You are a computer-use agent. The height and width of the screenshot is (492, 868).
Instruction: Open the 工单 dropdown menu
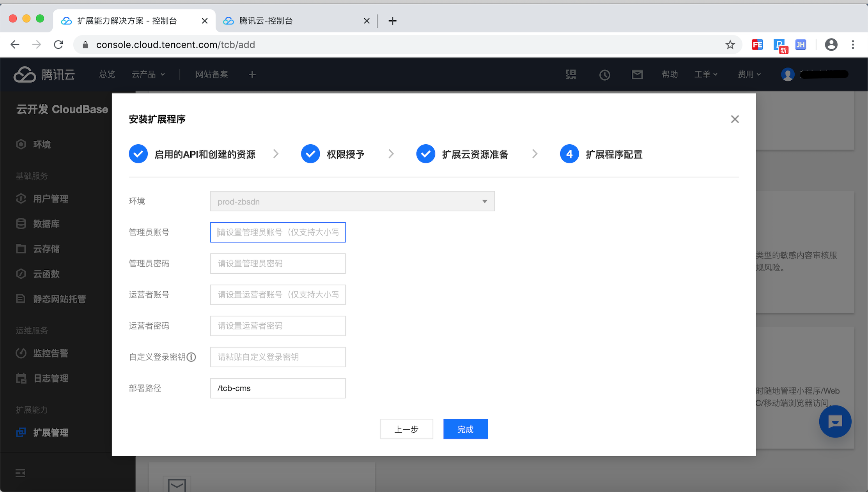point(705,74)
